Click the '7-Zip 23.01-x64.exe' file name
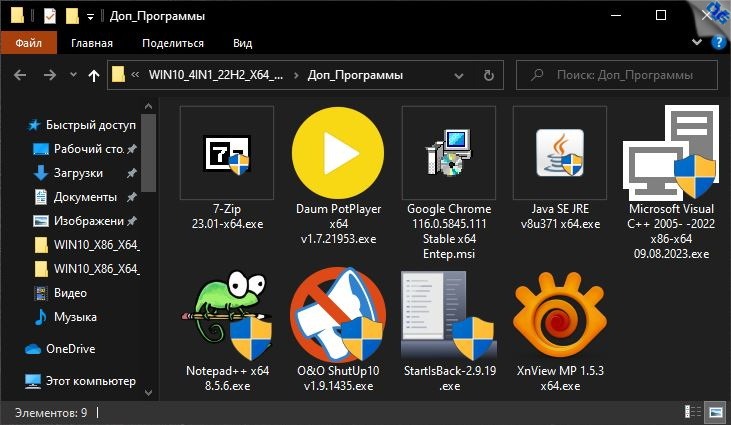The image size is (731, 425). pos(227,216)
